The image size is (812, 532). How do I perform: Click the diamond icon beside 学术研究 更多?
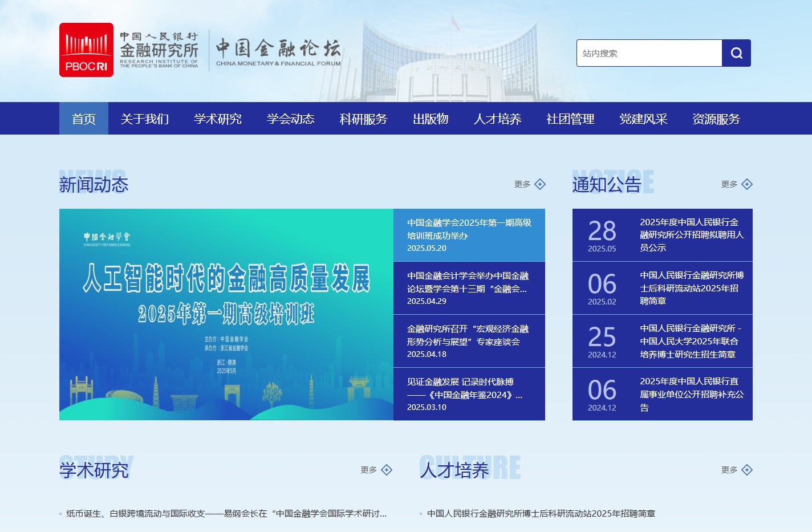(x=387, y=470)
